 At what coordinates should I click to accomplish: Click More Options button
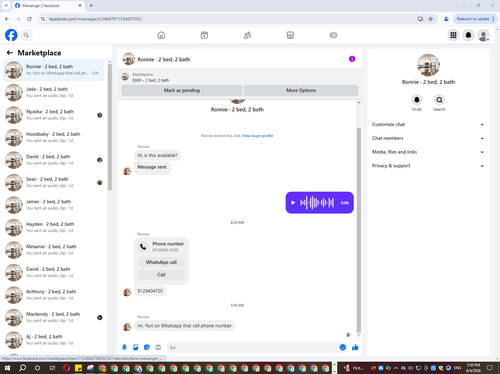301,90
